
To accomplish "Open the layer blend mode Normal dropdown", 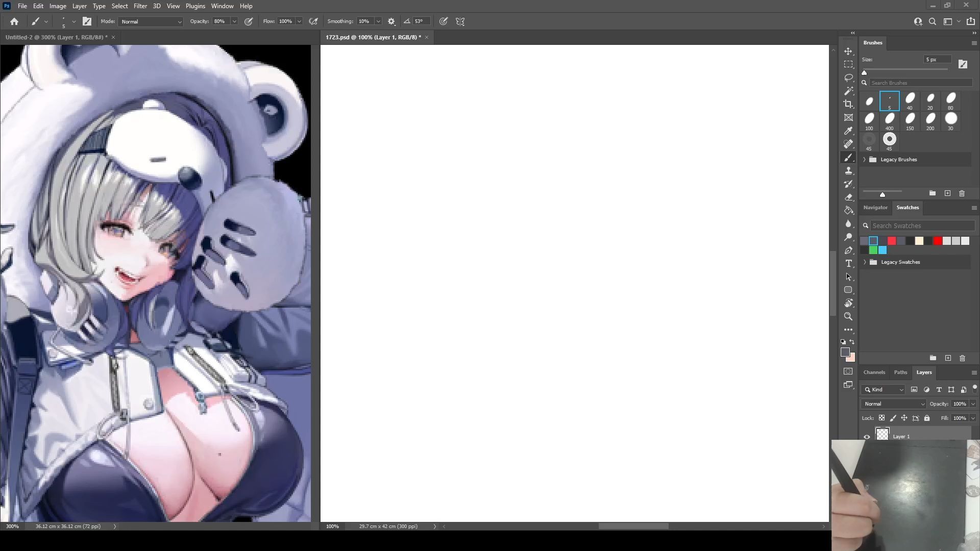I will point(893,404).
